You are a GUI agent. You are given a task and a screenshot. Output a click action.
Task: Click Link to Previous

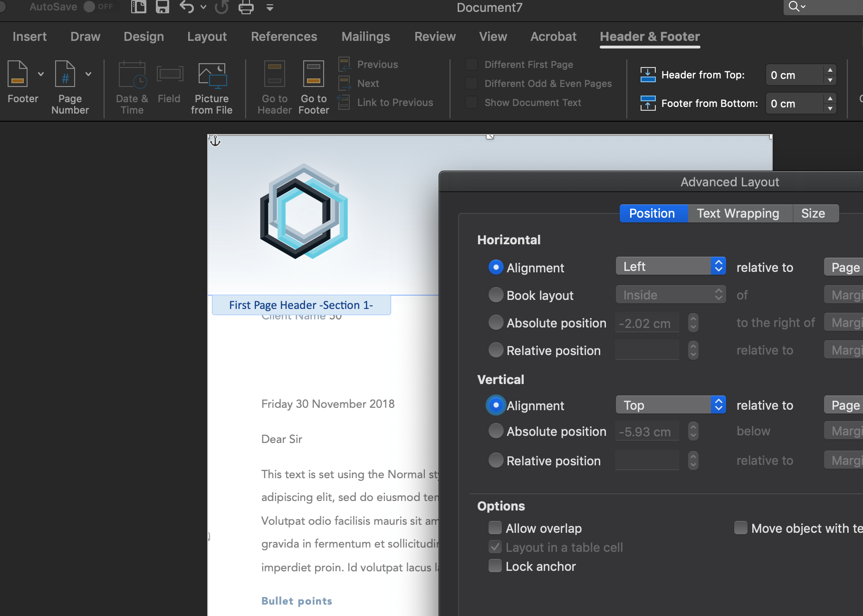click(385, 102)
